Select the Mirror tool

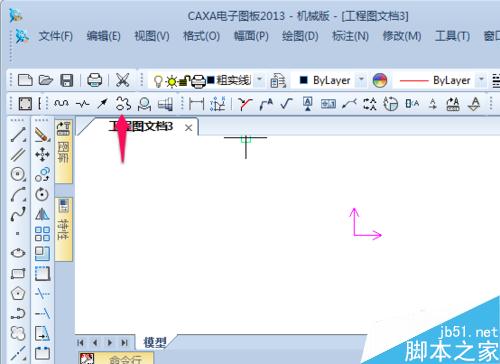point(42,214)
